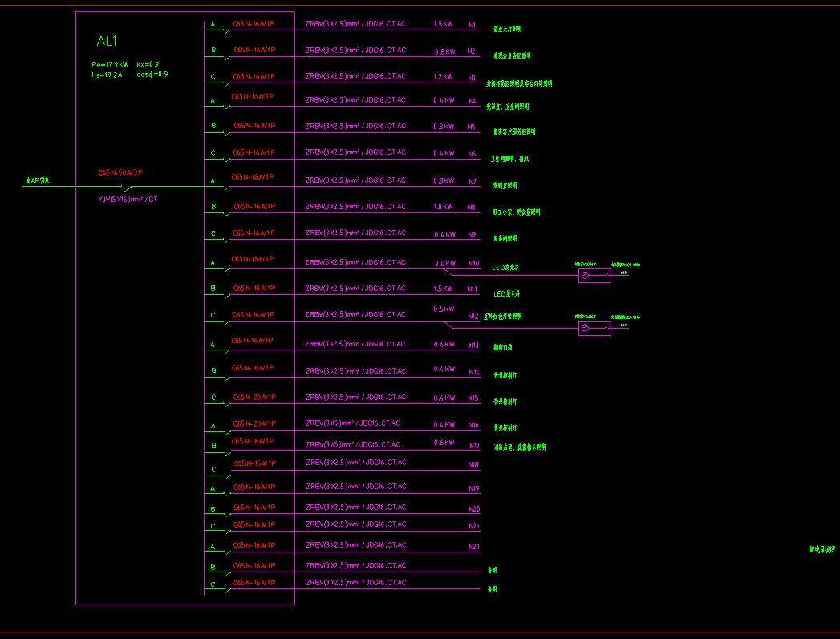840x639 pixels.
Task: Select the C65N-20A/1P breaker on circuit N15
Action: (254, 397)
